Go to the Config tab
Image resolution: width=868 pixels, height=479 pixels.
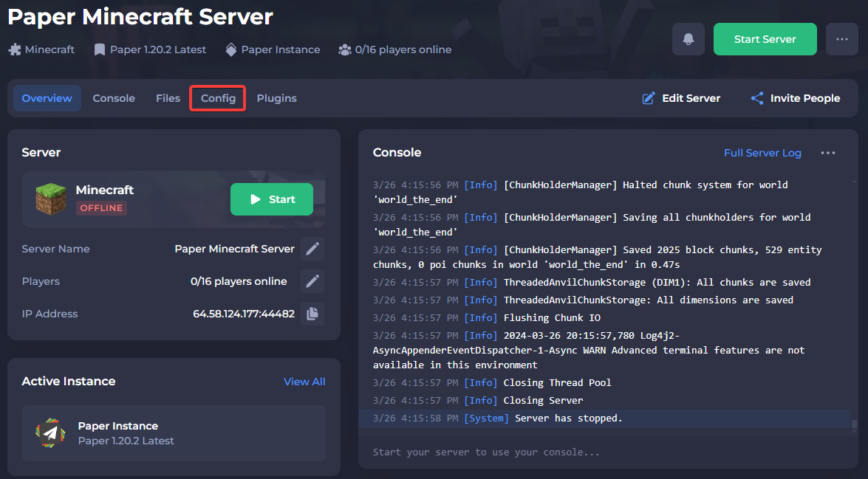tap(218, 98)
